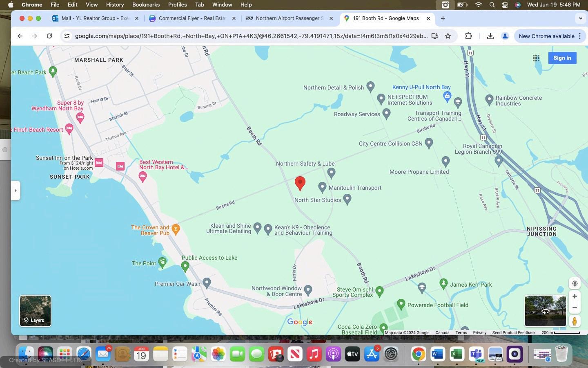
Task: Click the City Centre Collision CSN pin
Action: click(429, 143)
